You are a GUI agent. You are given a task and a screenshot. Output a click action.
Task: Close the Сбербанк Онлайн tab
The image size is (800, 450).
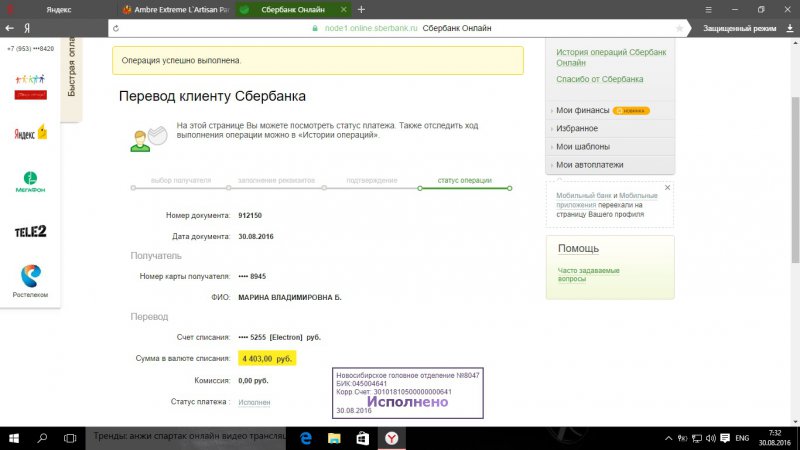(x=343, y=9)
